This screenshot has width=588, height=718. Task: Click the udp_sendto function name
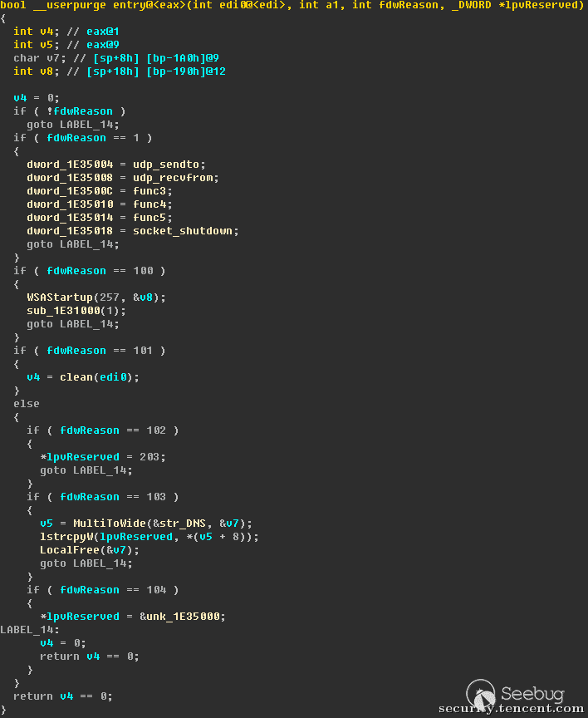pos(166,165)
